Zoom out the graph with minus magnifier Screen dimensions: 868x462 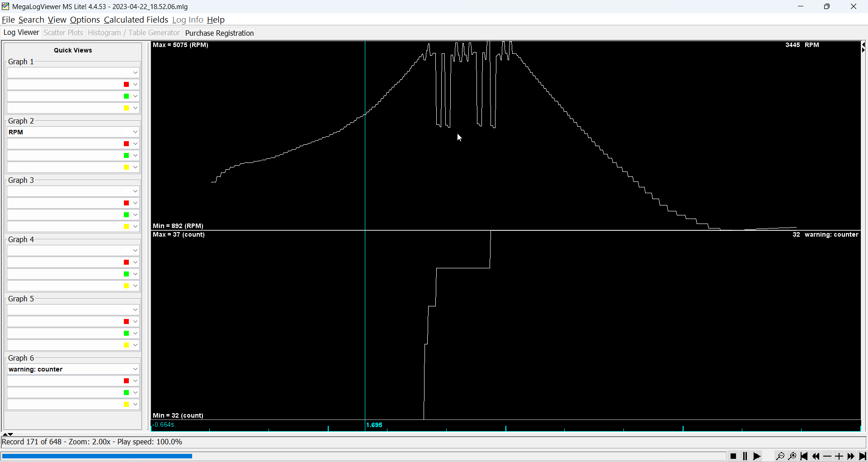click(780, 456)
